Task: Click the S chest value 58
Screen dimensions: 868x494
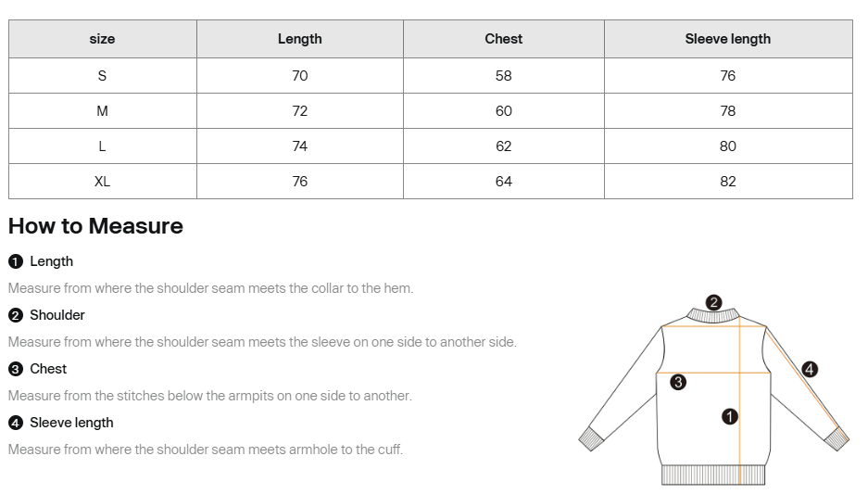Action: point(503,76)
